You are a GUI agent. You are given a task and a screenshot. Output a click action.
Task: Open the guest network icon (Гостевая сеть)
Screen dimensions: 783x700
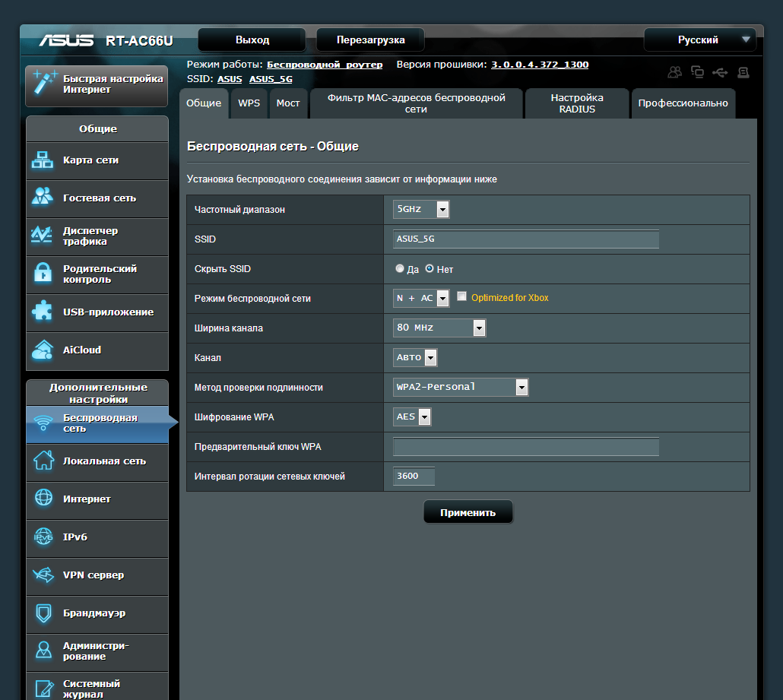(43, 196)
